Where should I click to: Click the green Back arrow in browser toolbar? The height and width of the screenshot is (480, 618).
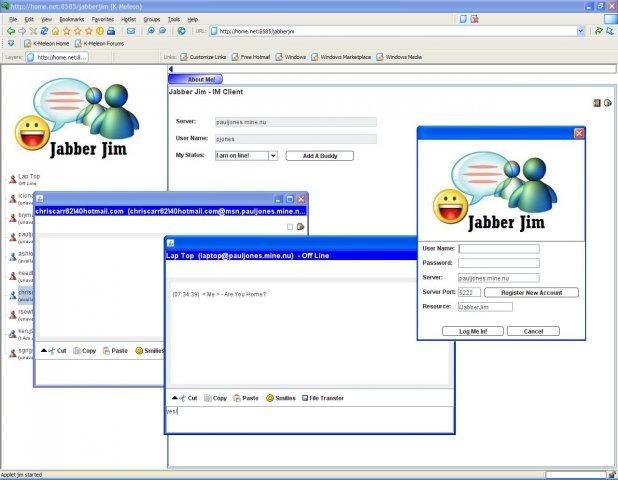tap(11, 31)
